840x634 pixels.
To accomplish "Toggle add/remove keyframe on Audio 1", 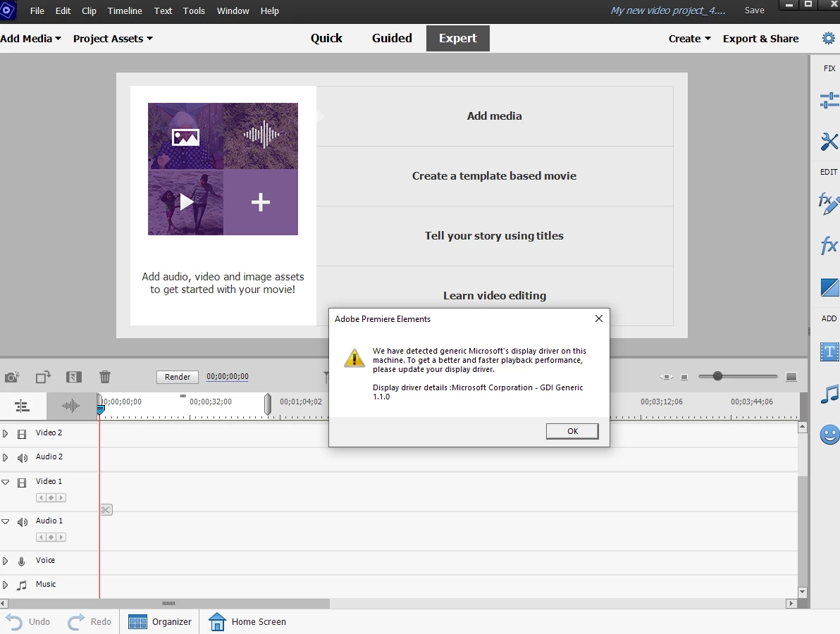I will pos(51,537).
